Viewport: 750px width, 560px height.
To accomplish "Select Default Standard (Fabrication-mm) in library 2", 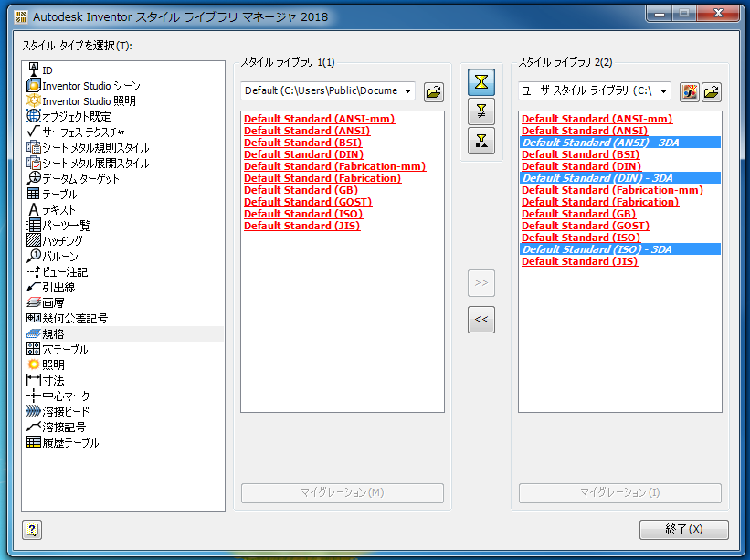I will [x=613, y=190].
